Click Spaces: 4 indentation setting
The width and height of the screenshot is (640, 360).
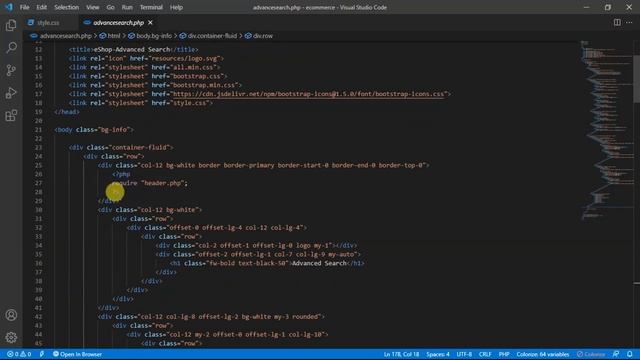[x=438, y=354]
